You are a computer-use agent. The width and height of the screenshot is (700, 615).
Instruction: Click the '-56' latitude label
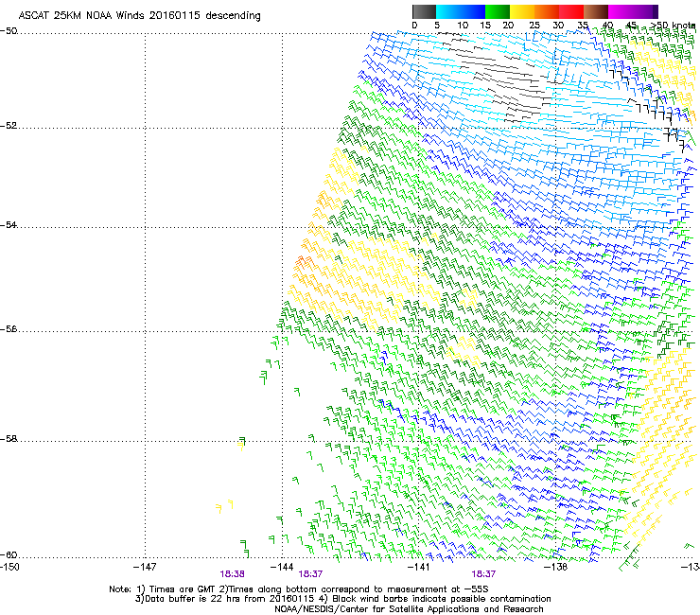coord(9,328)
